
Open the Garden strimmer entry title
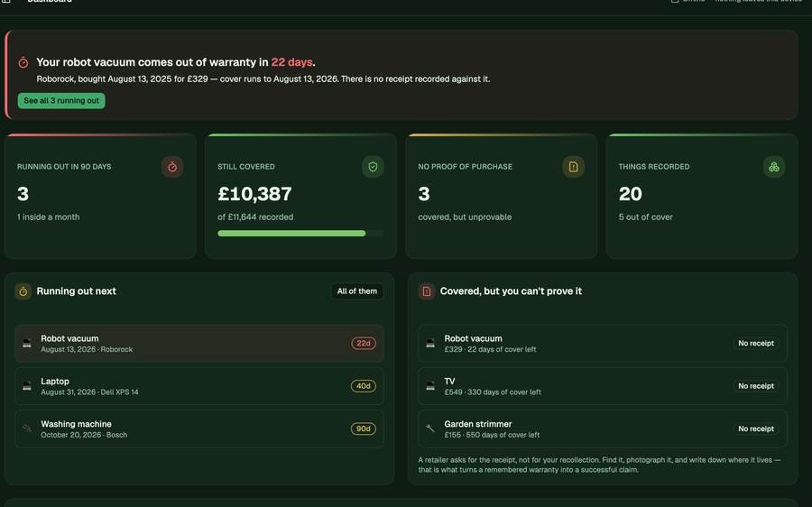[x=478, y=424]
